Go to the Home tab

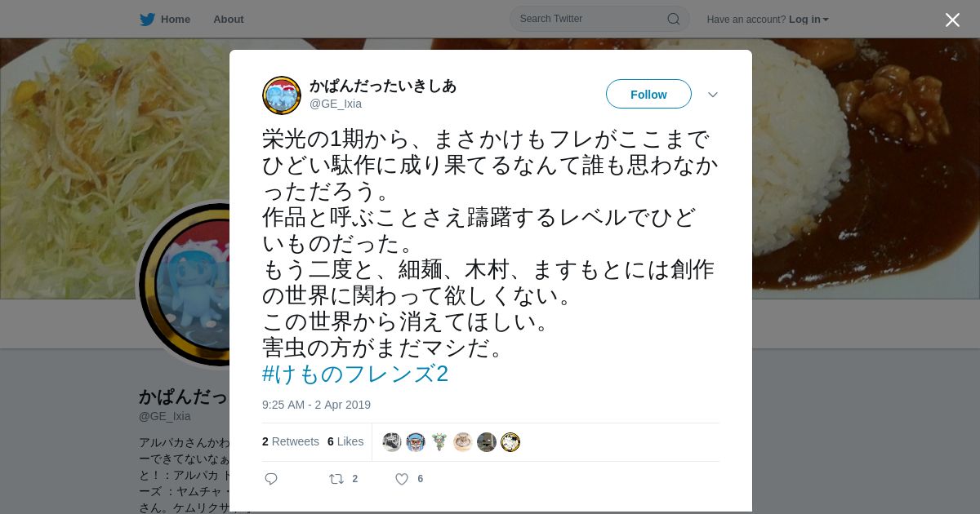(x=165, y=20)
